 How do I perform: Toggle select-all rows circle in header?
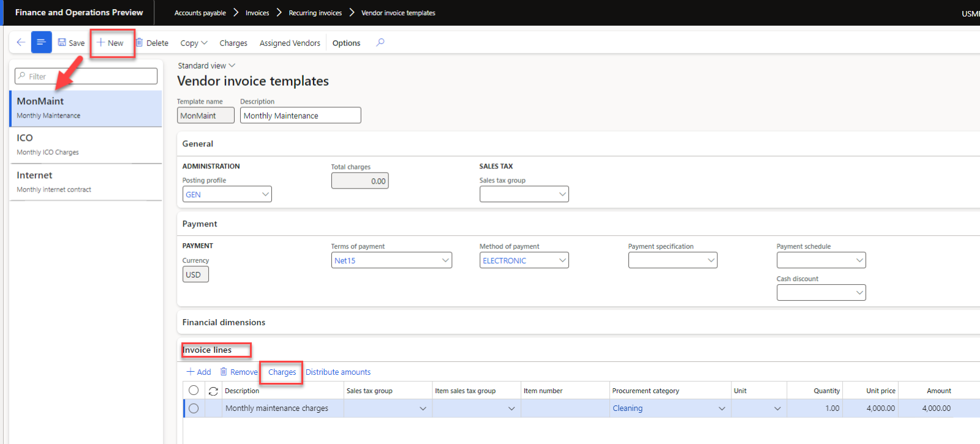tap(194, 390)
